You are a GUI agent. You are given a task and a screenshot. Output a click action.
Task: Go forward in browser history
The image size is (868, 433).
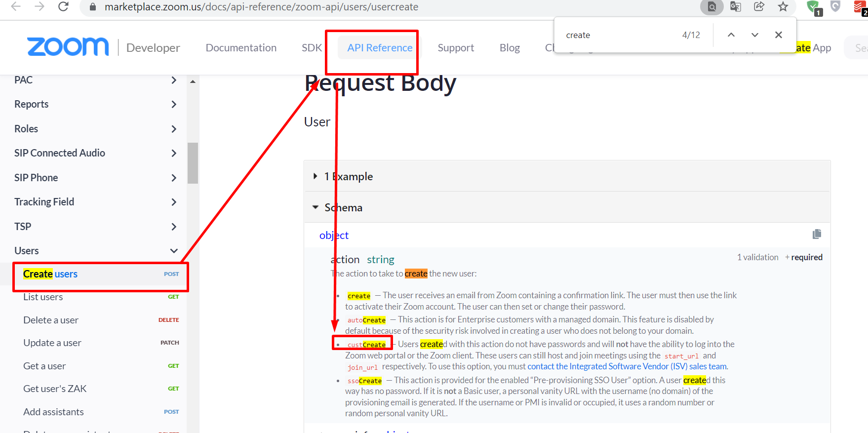(x=39, y=6)
